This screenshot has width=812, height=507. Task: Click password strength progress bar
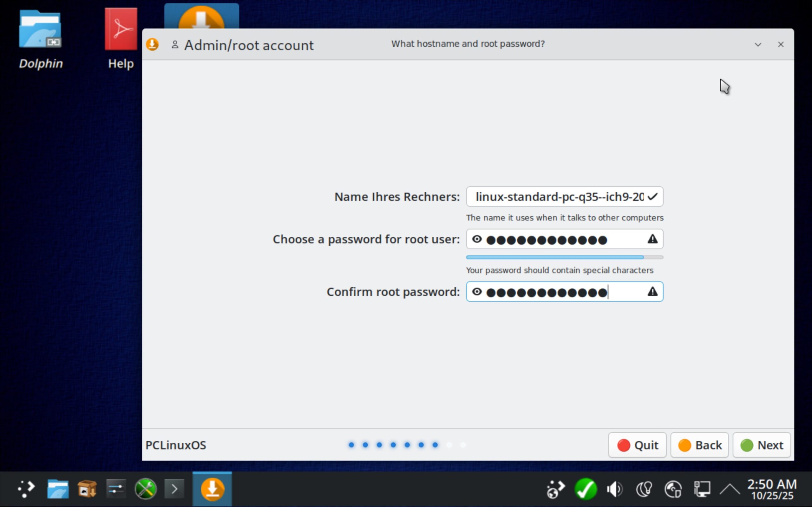pos(564,257)
